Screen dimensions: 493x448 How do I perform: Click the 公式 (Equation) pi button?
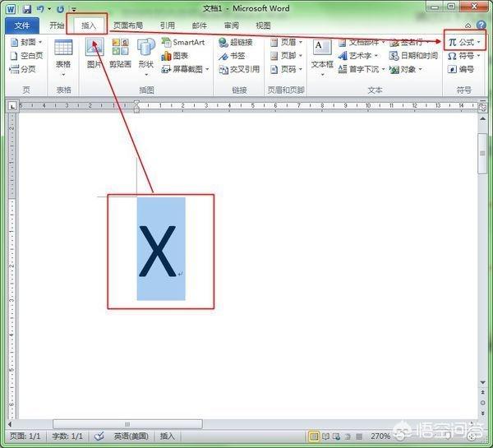click(464, 42)
